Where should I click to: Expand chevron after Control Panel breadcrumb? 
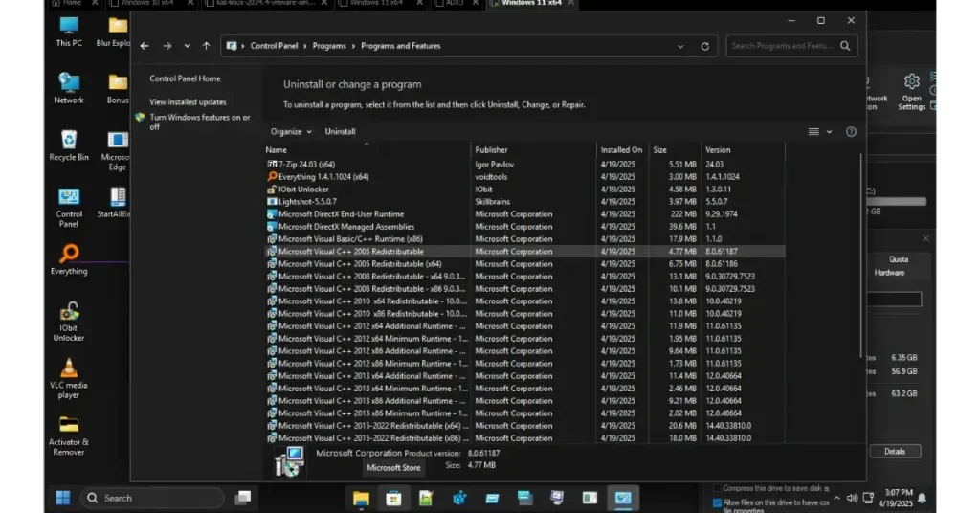305,46
